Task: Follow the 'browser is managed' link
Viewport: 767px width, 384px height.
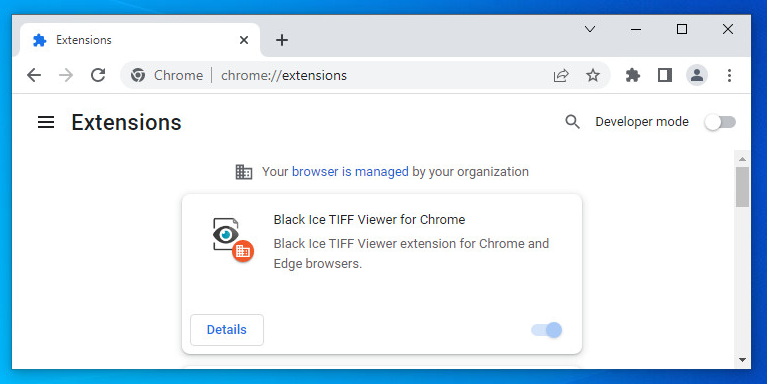Action: 350,172
